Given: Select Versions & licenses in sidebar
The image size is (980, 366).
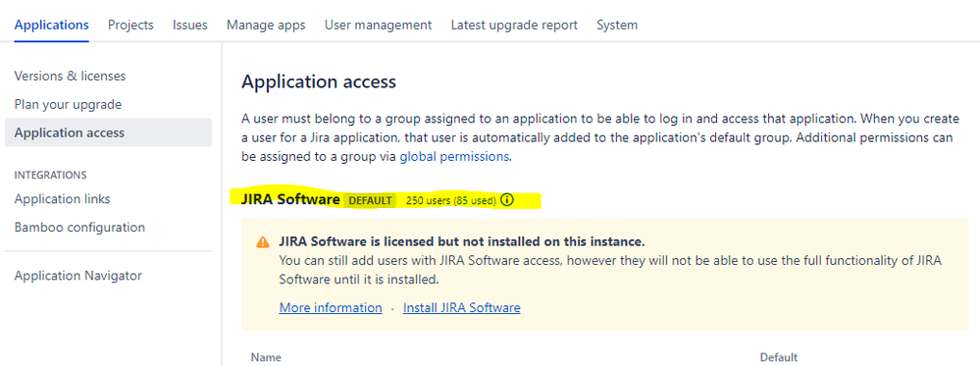Looking at the screenshot, I should [70, 76].
